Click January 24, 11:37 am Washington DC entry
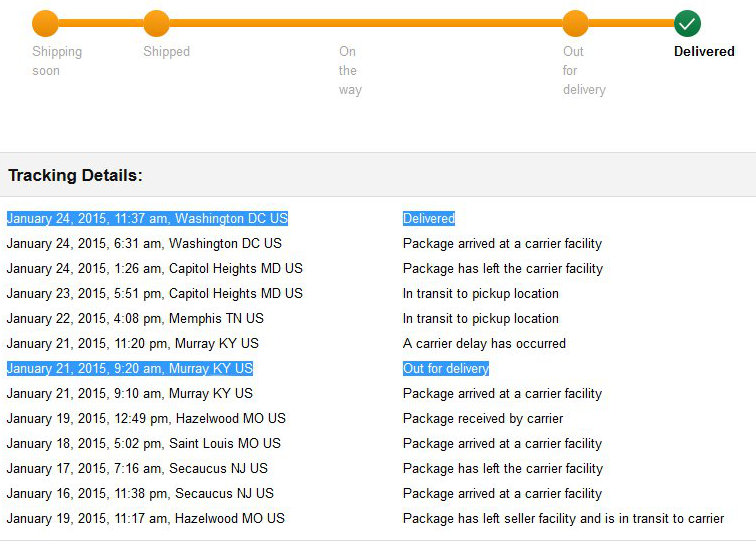Image resolution: width=756 pixels, height=550 pixels. [147, 218]
